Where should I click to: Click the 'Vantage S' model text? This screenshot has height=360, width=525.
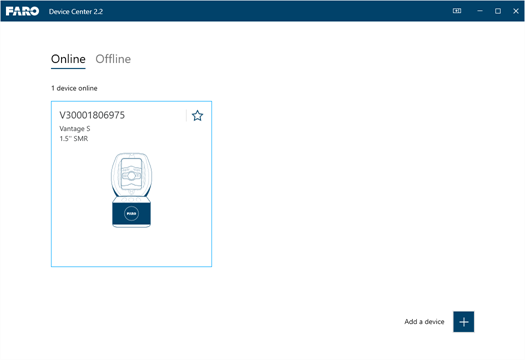pyautogui.click(x=75, y=129)
